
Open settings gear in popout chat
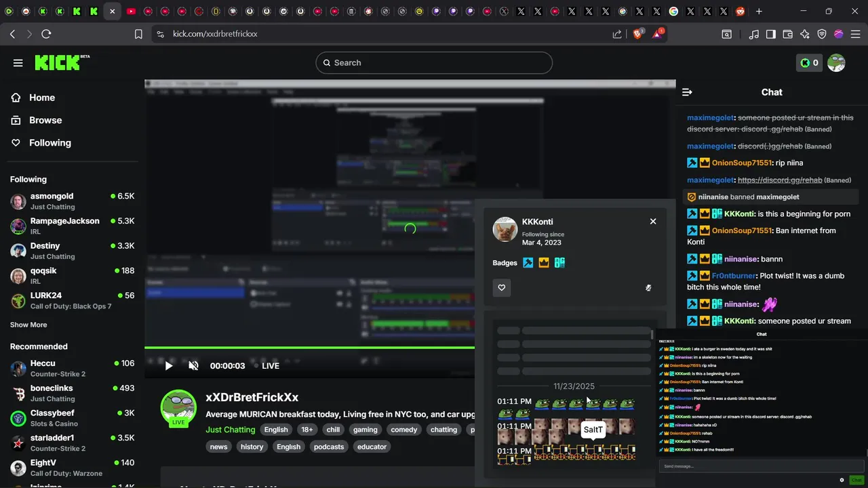coord(842,480)
